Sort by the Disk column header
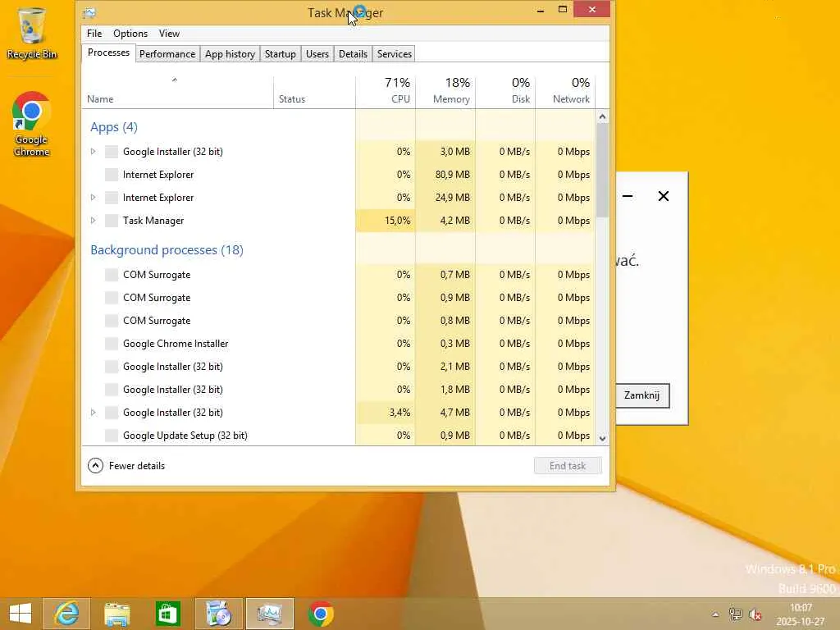Viewport: 840px width, 630px height. 505,90
